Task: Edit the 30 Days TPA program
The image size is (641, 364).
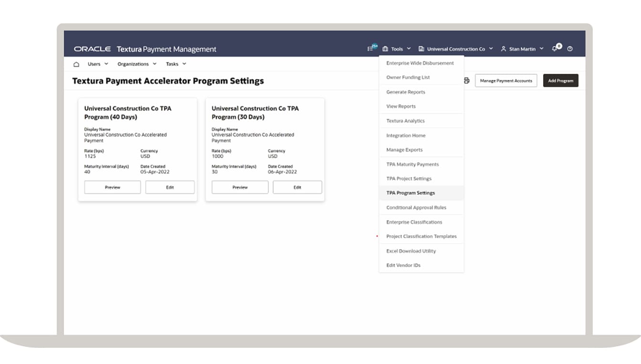Action: 297,187
